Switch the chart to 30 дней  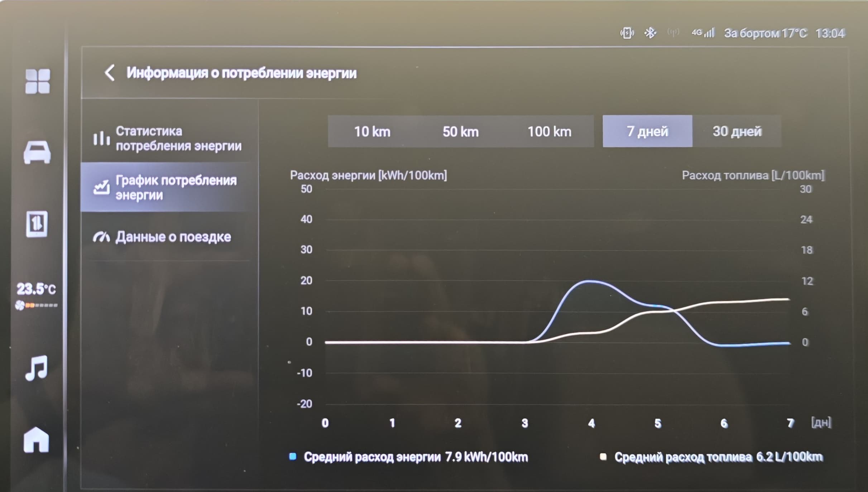coord(737,131)
